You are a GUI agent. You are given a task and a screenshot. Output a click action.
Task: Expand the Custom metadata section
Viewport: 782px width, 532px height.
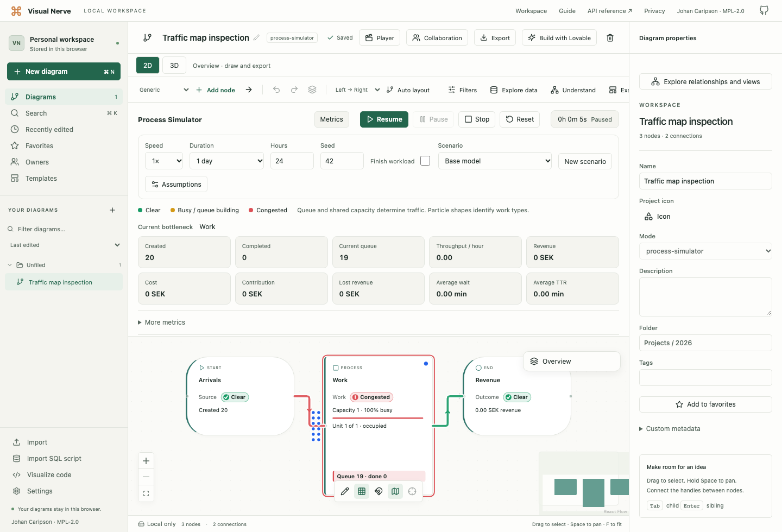coord(670,429)
